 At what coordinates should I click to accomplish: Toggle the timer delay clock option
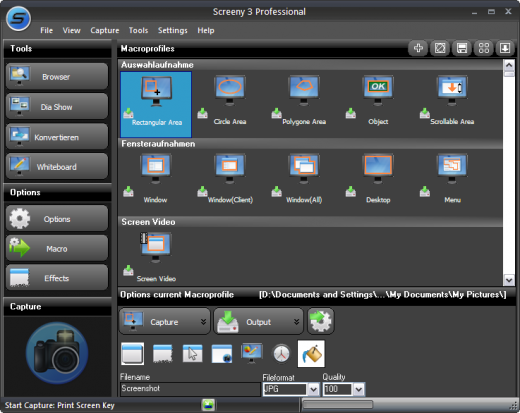tap(281, 354)
